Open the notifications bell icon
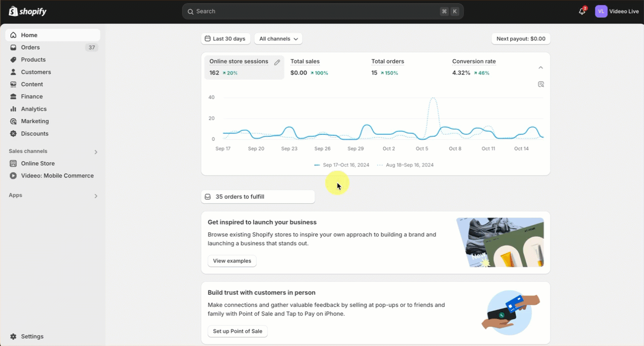Viewport: 644px width, 346px height. click(x=582, y=11)
